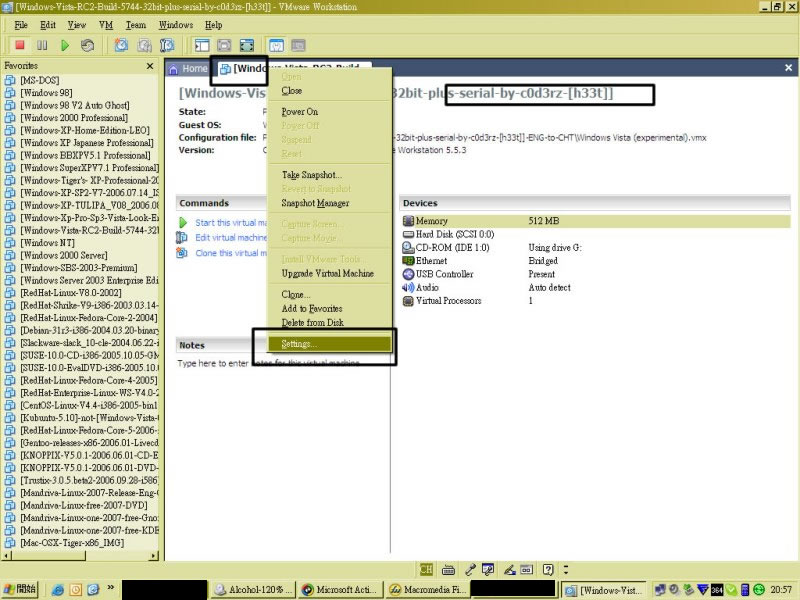Switch to Macromedia Fi... taskbar button
Screen dimensions: 800x600
428,590
